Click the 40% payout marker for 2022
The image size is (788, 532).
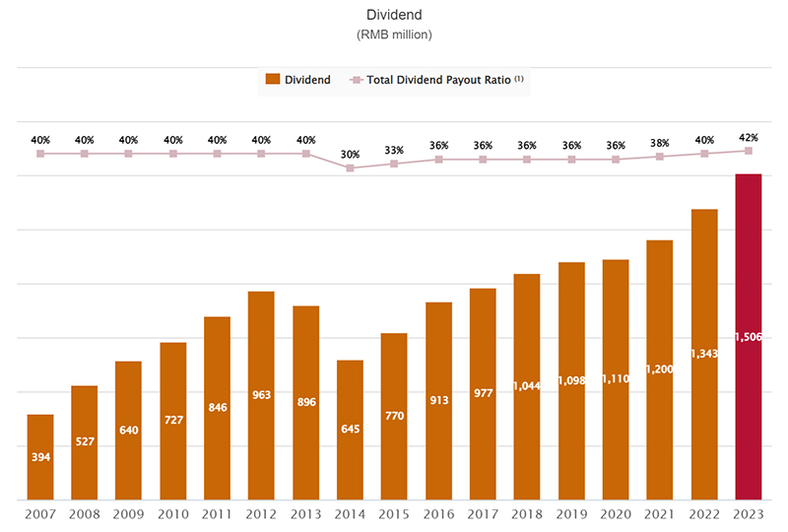coord(704,154)
